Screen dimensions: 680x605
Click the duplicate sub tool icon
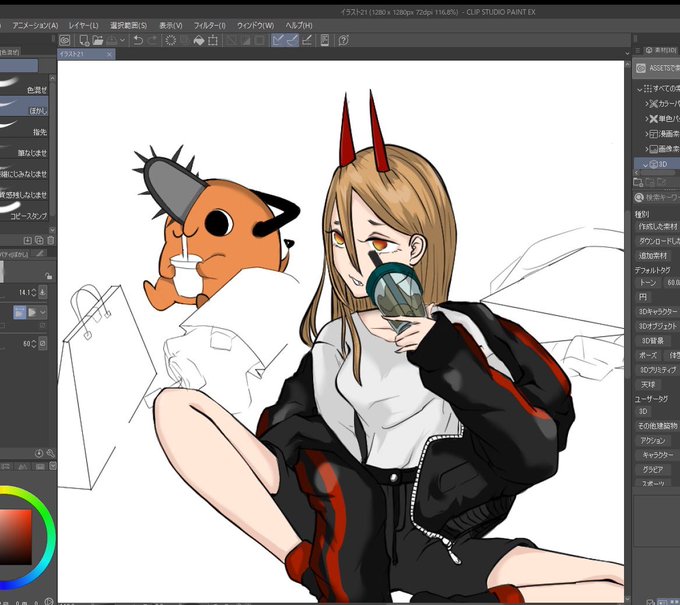click(x=39, y=240)
